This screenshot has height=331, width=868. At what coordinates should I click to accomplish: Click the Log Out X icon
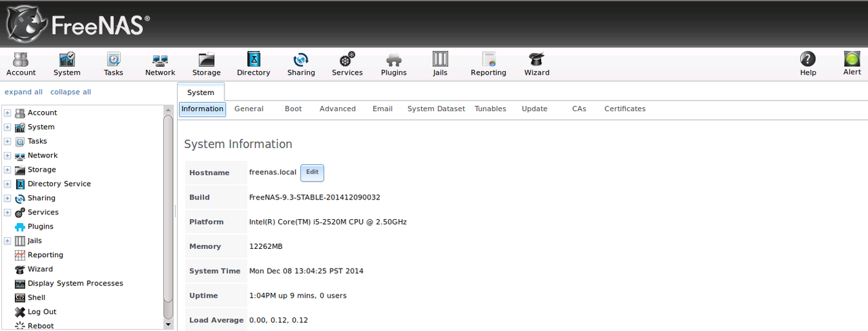[x=20, y=312]
